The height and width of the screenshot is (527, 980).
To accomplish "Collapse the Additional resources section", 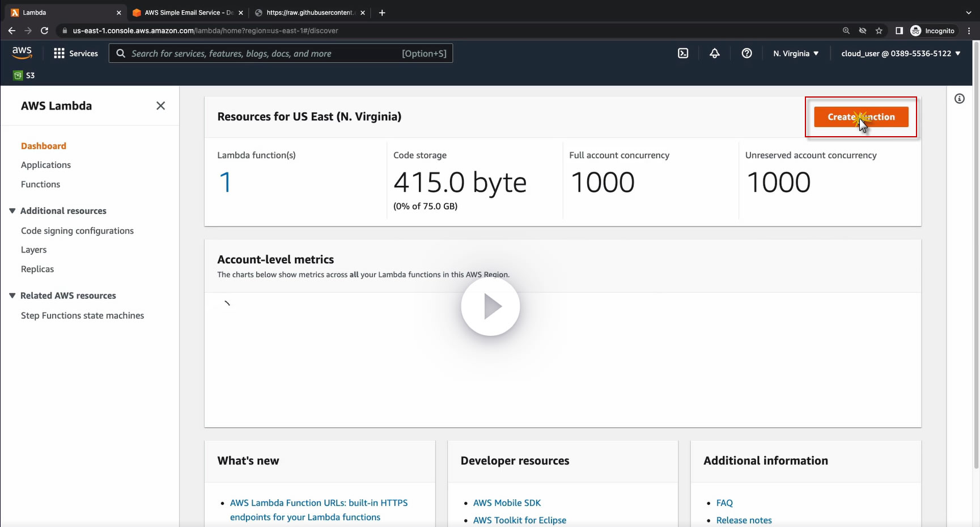I will point(12,211).
